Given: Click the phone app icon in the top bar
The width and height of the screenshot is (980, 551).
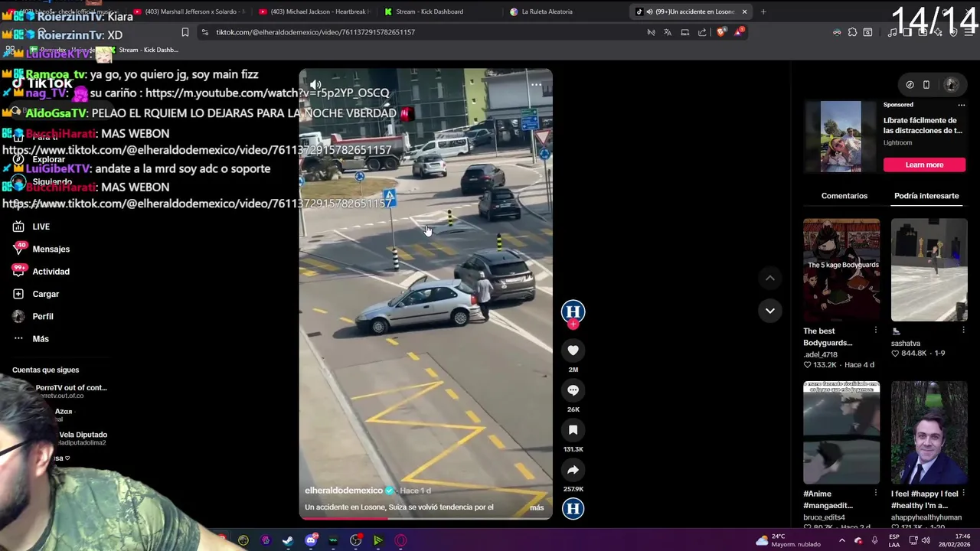Looking at the screenshot, I should coord(926,85).
